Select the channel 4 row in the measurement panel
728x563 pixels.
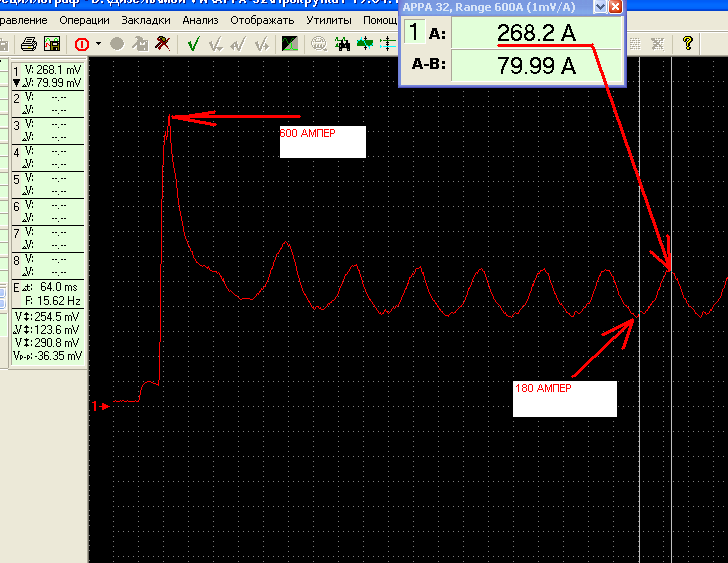tap(47, 158)
